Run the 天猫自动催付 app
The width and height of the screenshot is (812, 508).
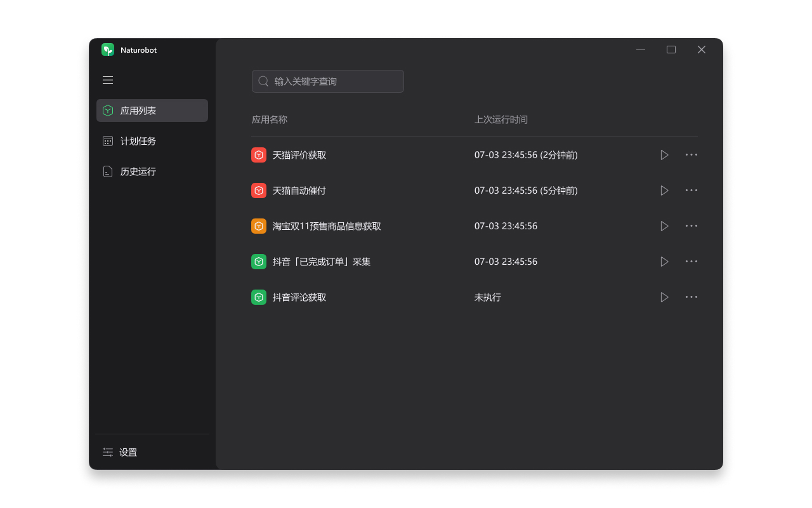coord(664,190)
